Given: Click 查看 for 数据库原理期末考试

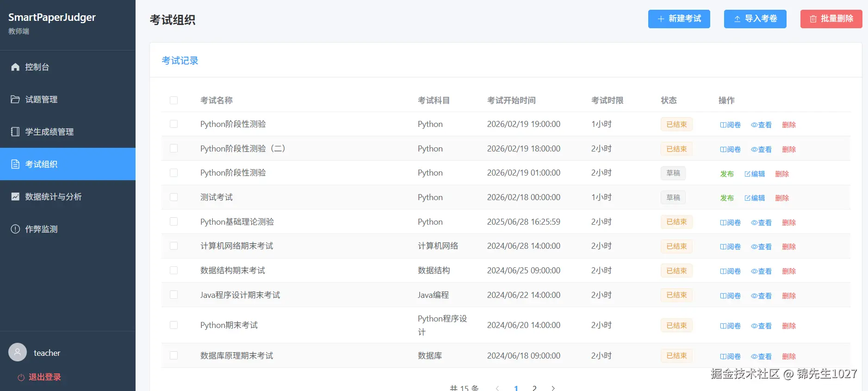Looking at the screenshot, I should click(761, 356).
